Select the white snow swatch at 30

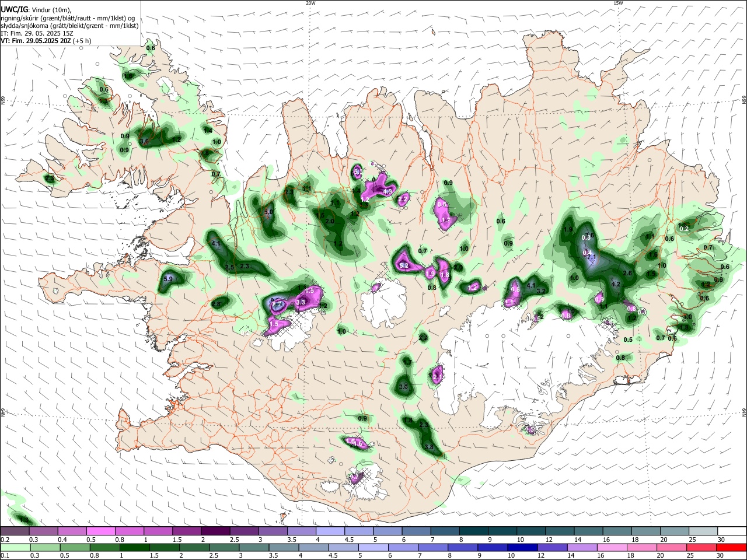(731, 531)
